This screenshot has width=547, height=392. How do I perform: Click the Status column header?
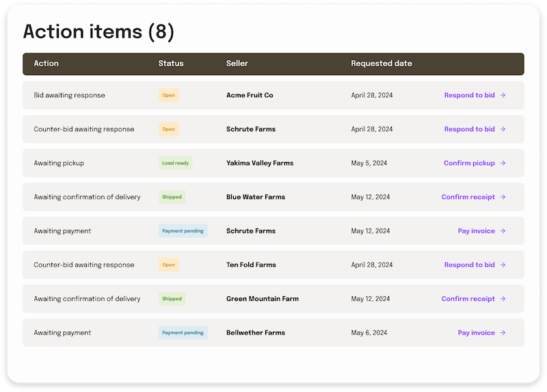pyautogui.click(x=171, y=64)
